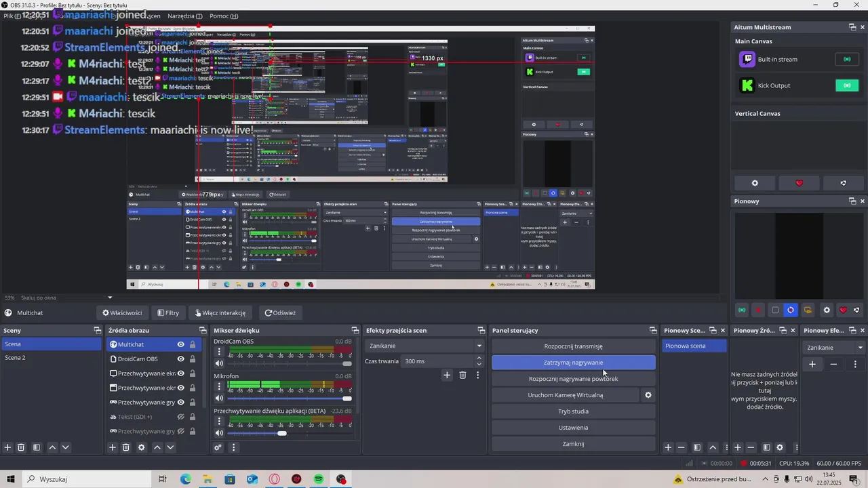Click Zatrzymaj nagrywanie button

(x=574, y=363)
